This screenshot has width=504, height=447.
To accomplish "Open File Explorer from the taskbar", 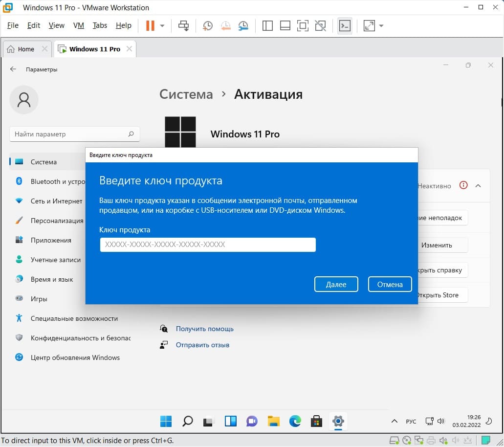I will pos(274,421).
